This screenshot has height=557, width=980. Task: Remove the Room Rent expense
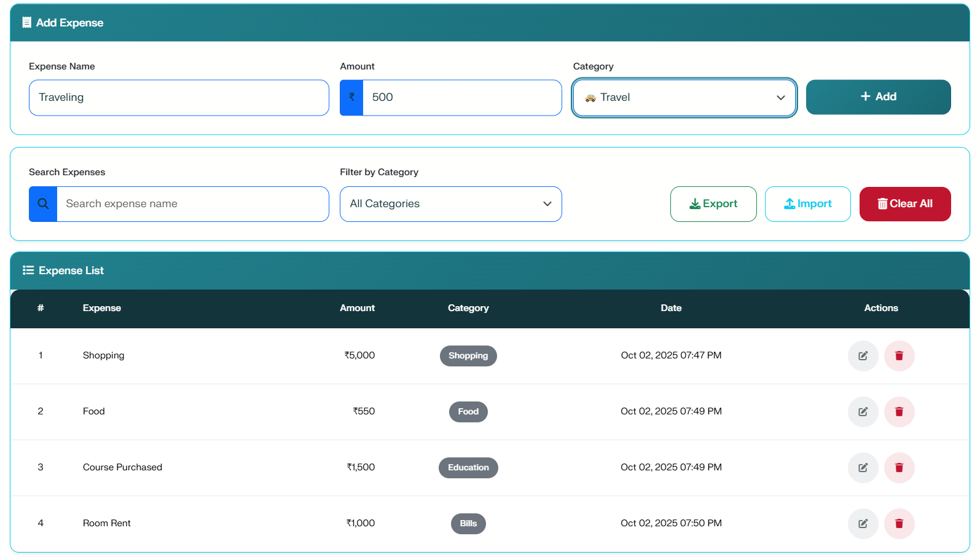(899, 524)
